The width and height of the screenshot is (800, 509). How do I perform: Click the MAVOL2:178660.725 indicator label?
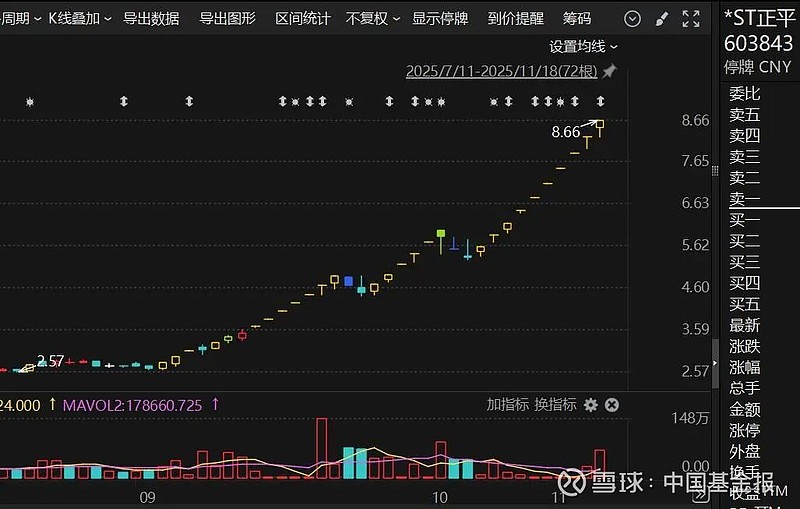click(132, 406)
